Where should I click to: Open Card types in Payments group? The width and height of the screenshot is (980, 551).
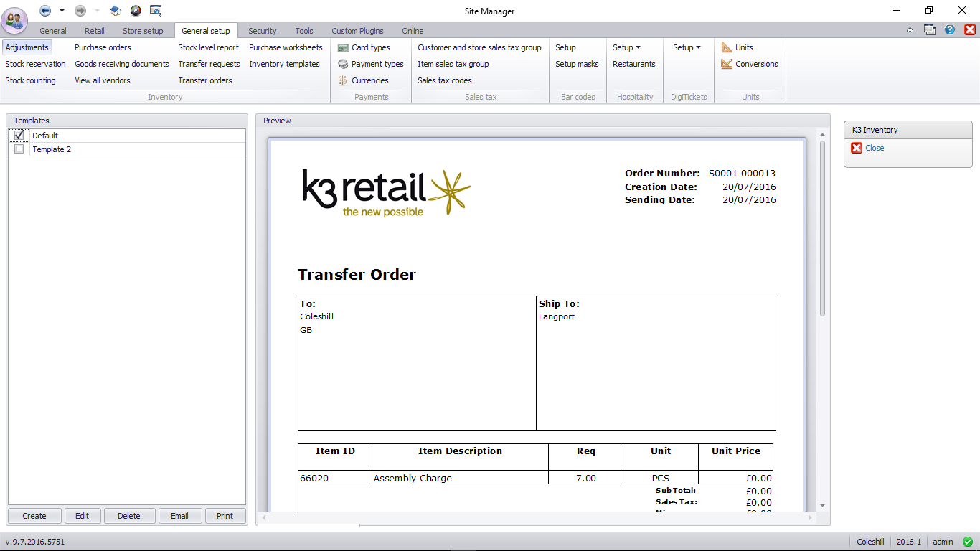[370, 47]
